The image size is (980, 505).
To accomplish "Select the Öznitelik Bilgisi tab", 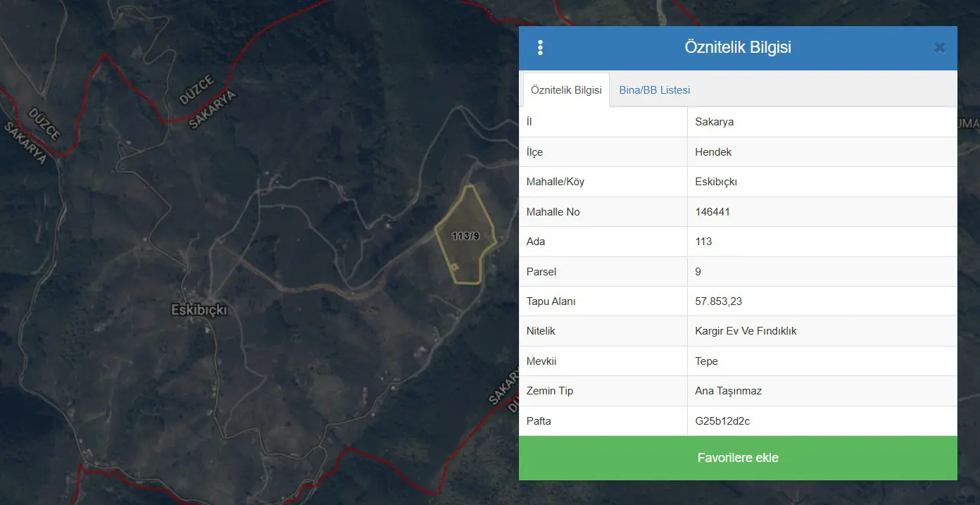I will 566,90.
